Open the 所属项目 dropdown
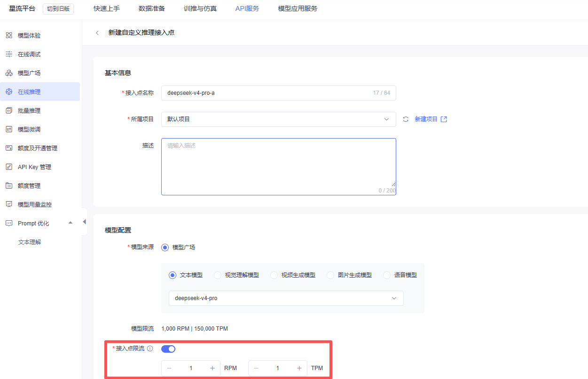 (279, 119)
